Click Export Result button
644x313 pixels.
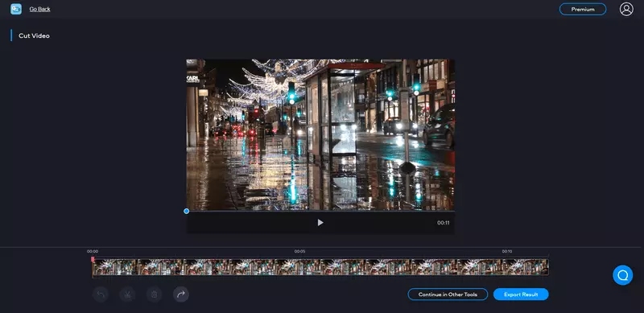click(521, 294)
